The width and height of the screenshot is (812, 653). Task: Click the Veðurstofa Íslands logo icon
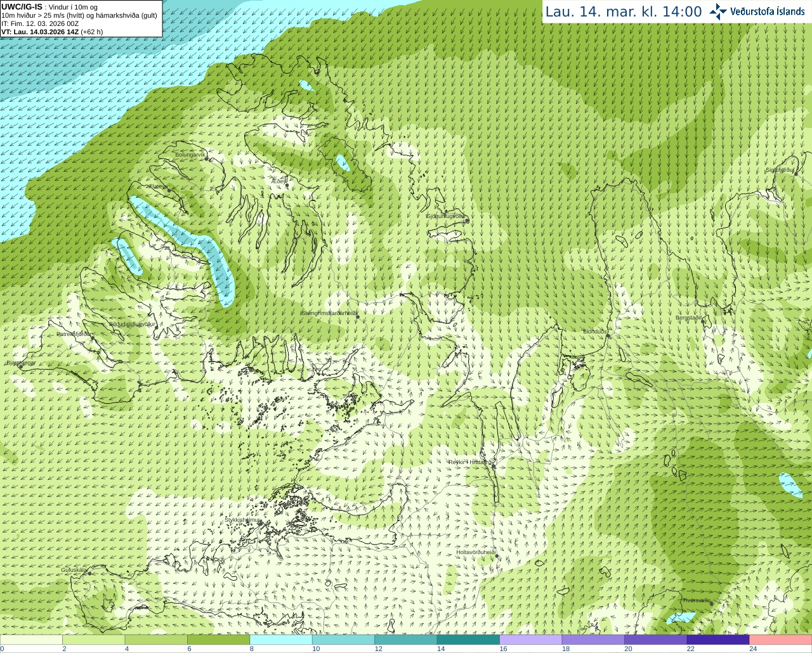[718, 11]
